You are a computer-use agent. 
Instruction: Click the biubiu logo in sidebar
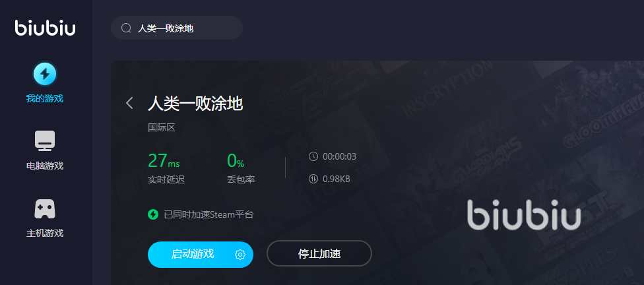(45, 28)
